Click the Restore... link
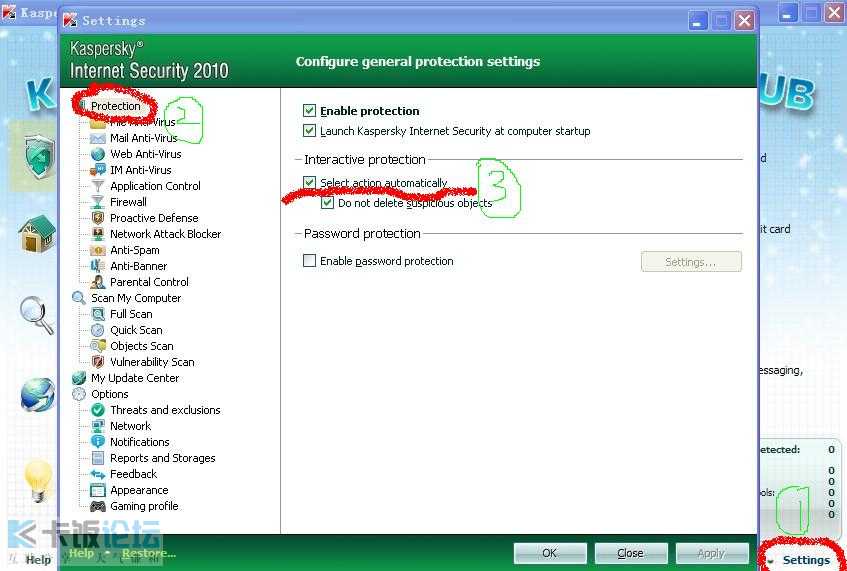 point(149,553)
